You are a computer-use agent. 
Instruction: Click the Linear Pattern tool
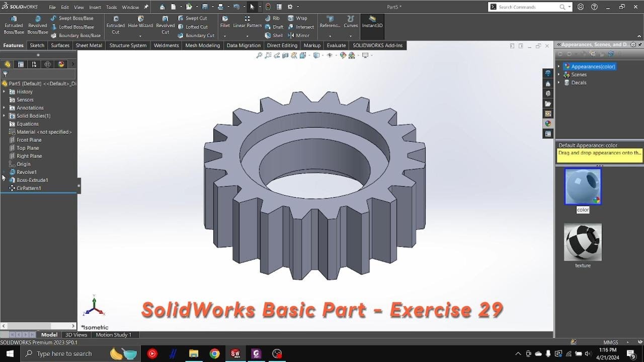(247, 22)
